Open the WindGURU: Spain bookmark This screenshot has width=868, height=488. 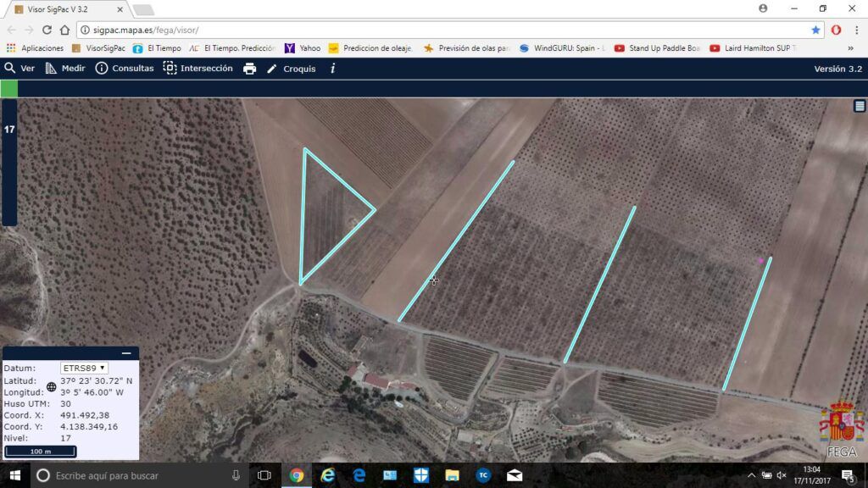[563, 48]
